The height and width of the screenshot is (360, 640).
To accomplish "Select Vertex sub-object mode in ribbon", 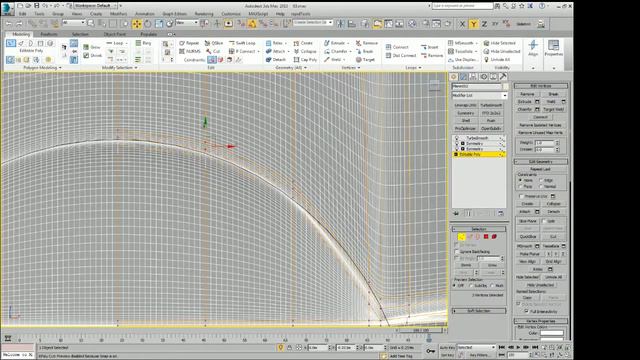I will [x=11, y=43].
